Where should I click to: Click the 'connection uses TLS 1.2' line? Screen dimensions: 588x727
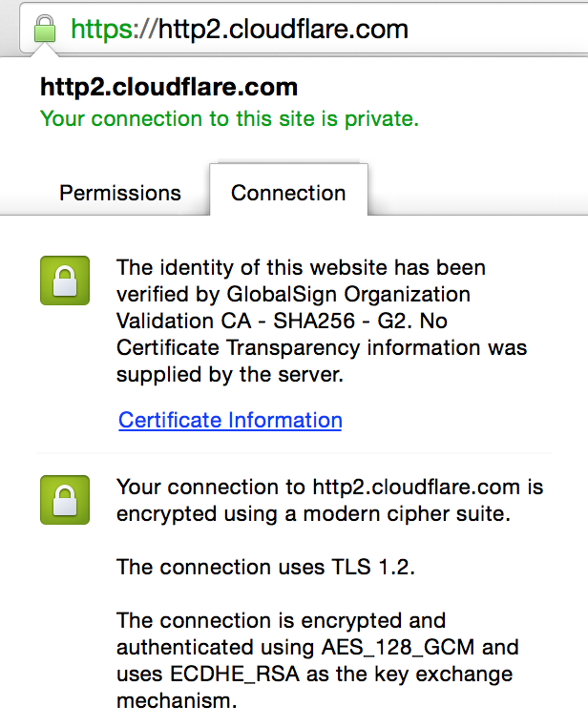265,567
